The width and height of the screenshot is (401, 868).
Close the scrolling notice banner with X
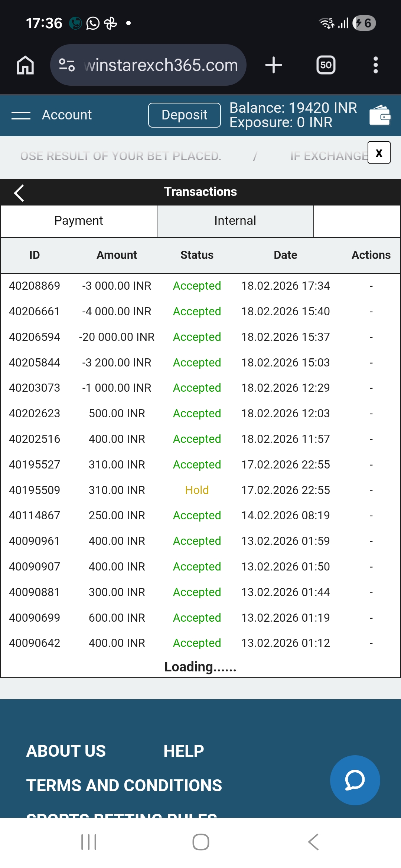[x=379, y=153]
